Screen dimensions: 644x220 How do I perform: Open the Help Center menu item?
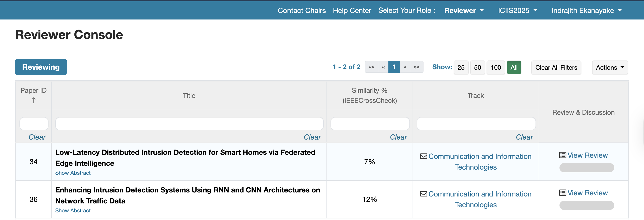352,11
